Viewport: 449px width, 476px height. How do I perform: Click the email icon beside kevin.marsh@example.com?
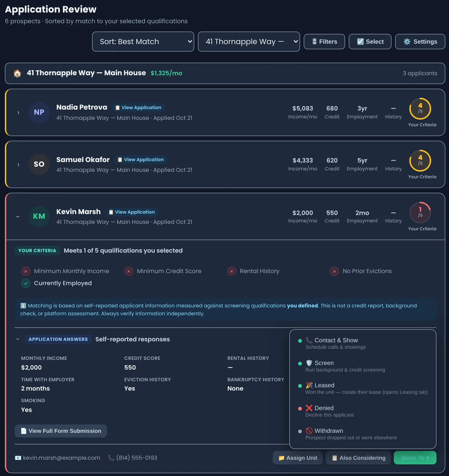[18, 458]
